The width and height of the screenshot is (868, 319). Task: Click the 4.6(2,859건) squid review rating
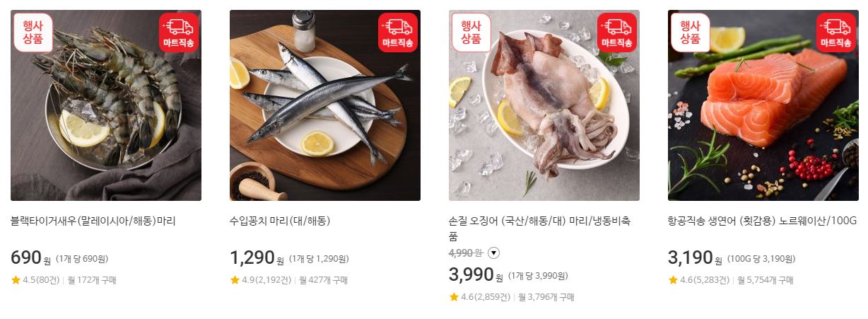(x=480, y=297)
